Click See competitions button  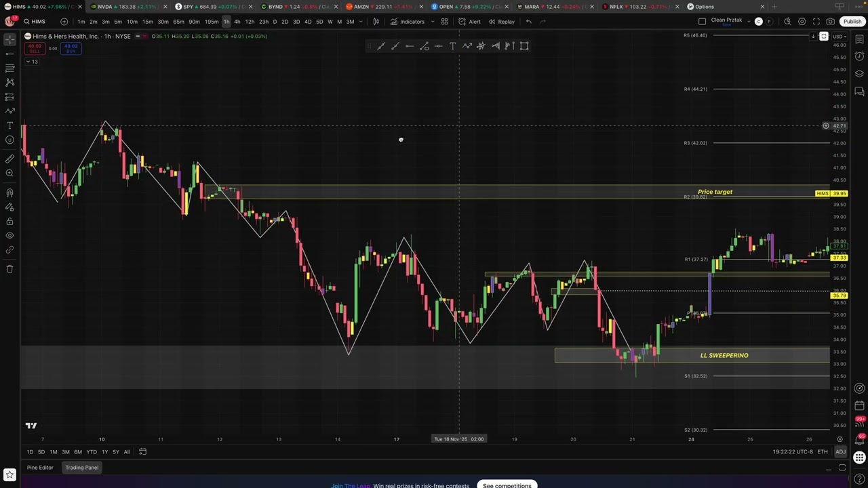(507, 485)
